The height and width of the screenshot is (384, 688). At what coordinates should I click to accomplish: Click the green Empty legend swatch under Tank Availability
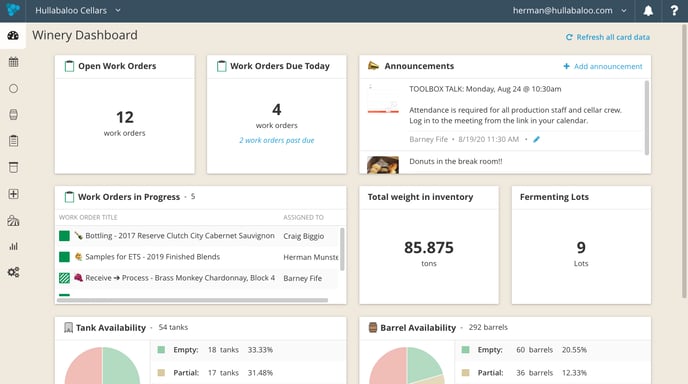[x=161, y=350]
